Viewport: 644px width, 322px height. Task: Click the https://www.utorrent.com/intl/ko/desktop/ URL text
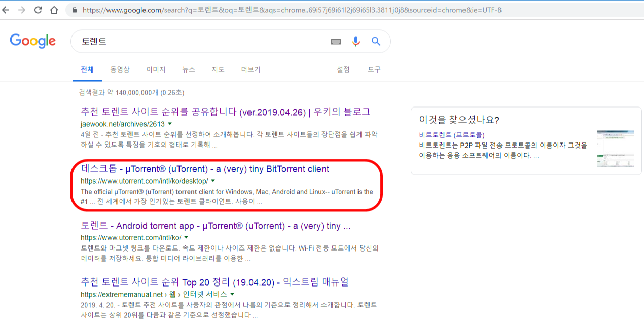tap(144, 181)
